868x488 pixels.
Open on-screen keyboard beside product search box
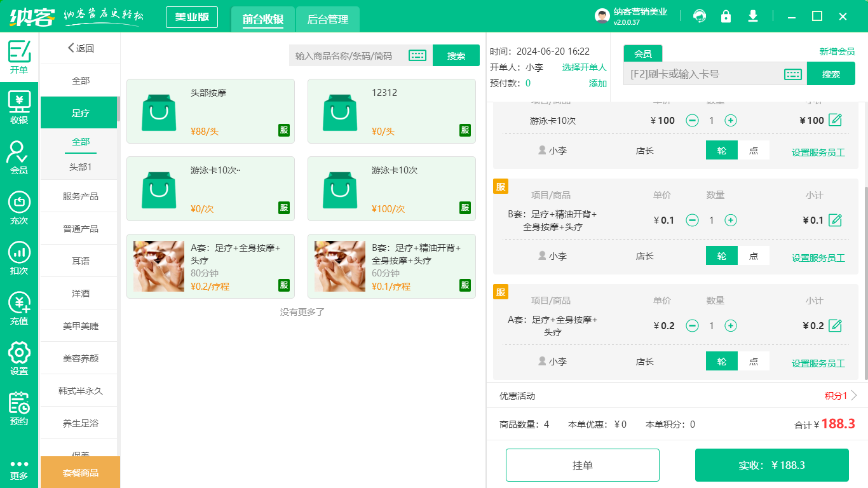pos(417,55)
